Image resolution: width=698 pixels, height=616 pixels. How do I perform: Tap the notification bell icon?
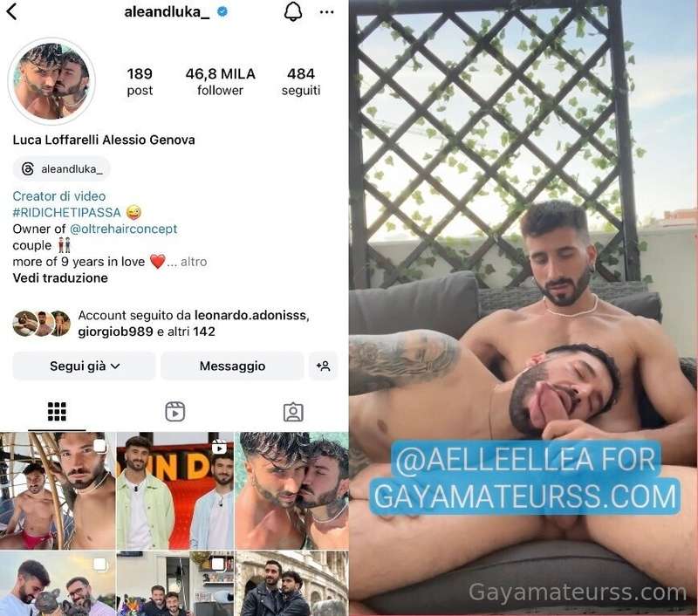(x=293, y=11)
